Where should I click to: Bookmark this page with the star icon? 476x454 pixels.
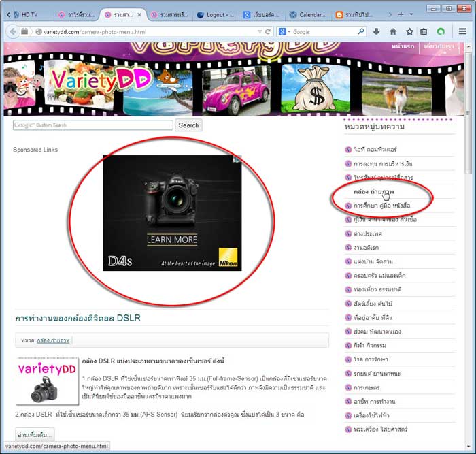coord(409,31)
